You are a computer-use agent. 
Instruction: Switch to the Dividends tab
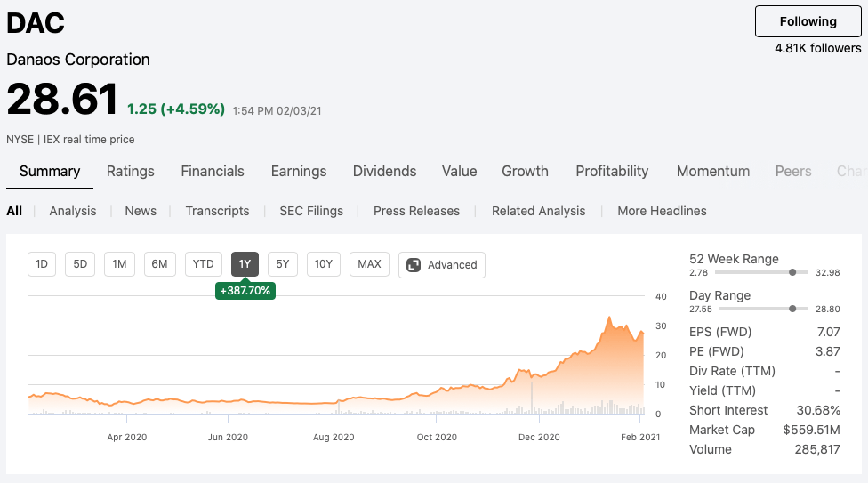(384, 171)
